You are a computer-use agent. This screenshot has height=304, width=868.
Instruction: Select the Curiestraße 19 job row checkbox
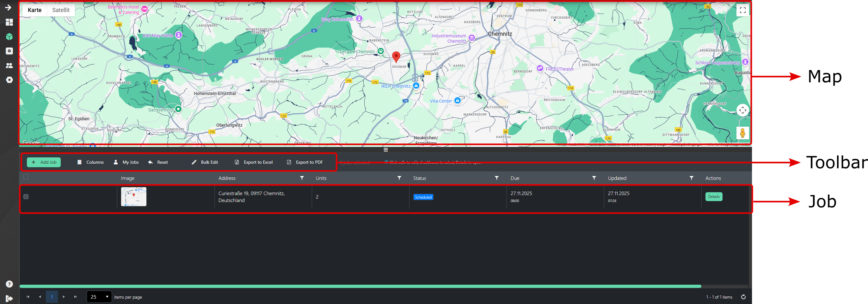[26, 197]
